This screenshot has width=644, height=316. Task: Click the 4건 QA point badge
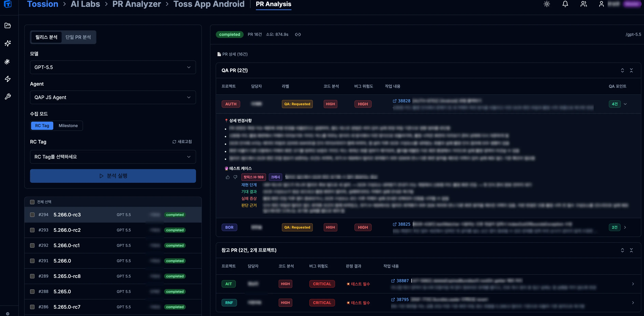(614, 104)
